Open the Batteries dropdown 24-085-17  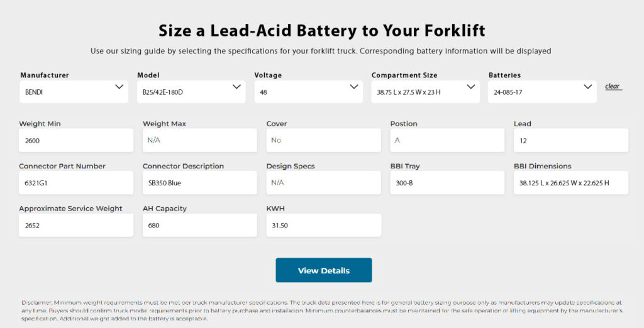tap(542, 92)
